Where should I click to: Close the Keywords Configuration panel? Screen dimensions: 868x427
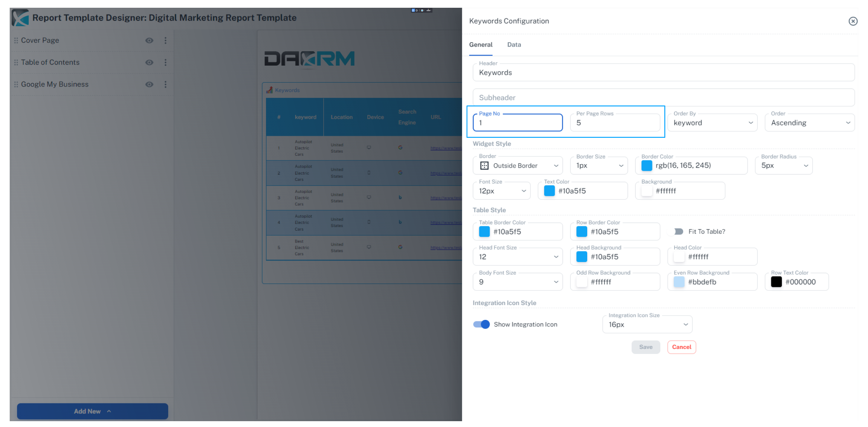click(853, 21)
